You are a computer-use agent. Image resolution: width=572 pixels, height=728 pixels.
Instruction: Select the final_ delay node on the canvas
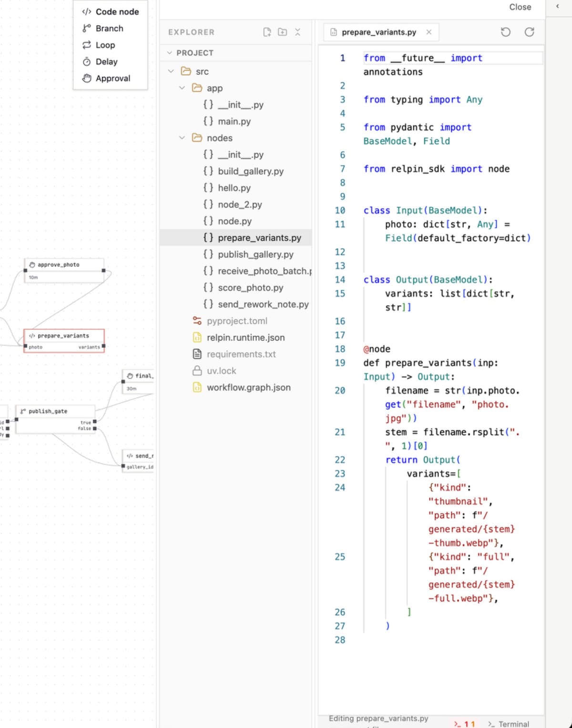click(138, 381)
